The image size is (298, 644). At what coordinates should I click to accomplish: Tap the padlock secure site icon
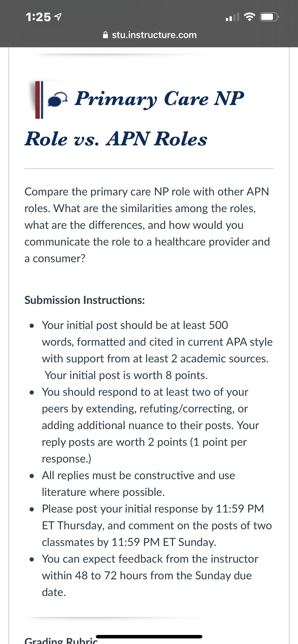(x=106, y=35)
